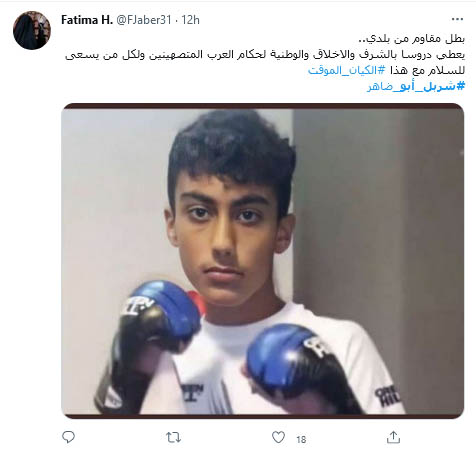Open the Fatima H. display name
The width and height of the screenshot is (476, 453).
pos(87,20)
